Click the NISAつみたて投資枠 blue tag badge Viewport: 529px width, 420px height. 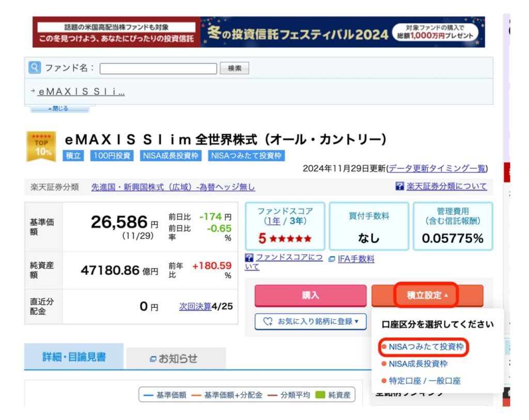point(246,155)
